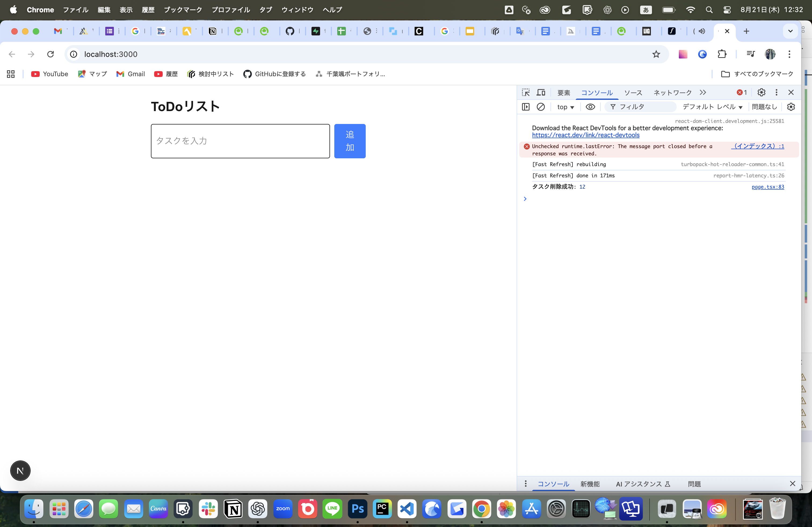Click the inspect element selector icon

point(525,92)
